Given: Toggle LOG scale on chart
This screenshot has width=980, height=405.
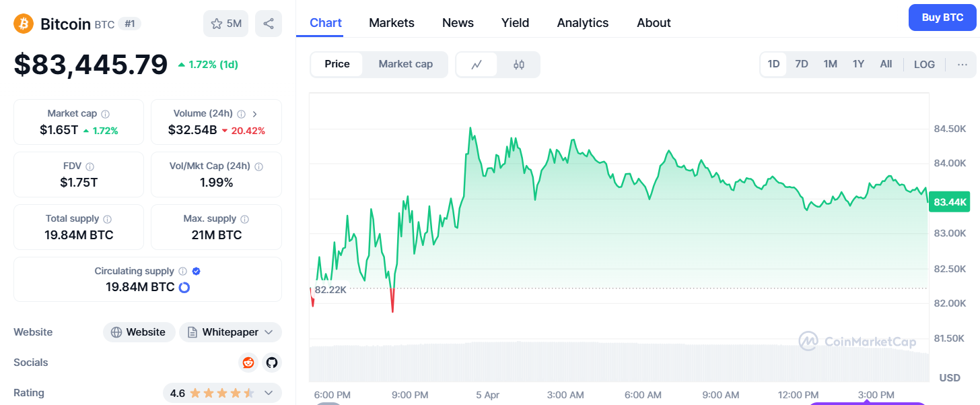Looking at the screenshot, I should [924, 65].
